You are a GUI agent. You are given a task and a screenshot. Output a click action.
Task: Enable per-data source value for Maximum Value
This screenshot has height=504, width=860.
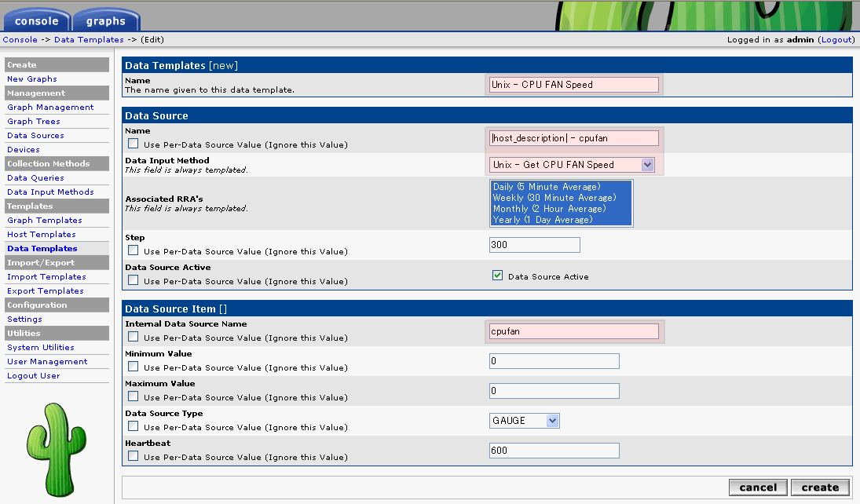click(134, 397)
